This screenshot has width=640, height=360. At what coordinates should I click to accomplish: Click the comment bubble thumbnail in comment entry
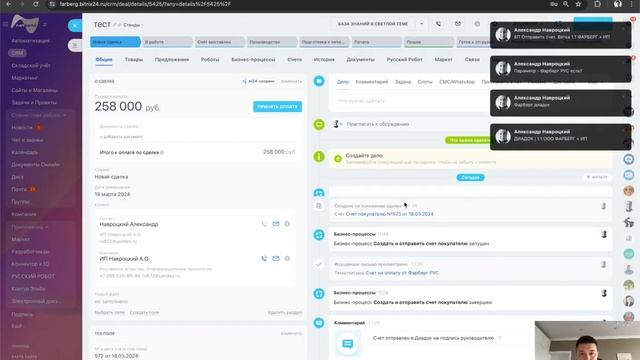tap(348, 344)
